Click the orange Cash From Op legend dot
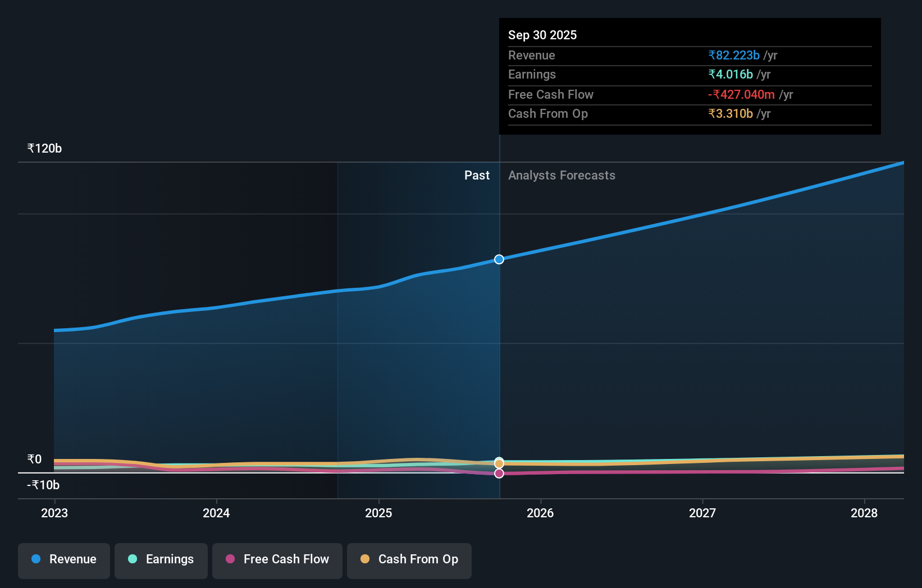This screenshot has height=588, width=922. click(x=365, y=559)
